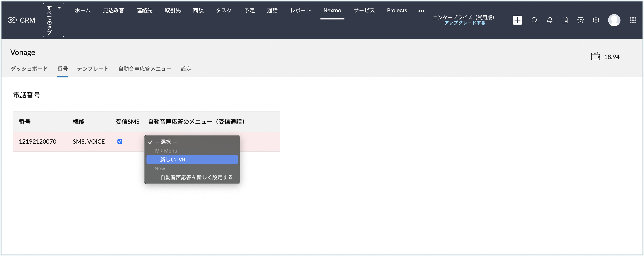Screen dimensions: 644x256
Task: Uncheck the 受信SMS checkbox for 12192120070
Action: [x=120, y=142]
